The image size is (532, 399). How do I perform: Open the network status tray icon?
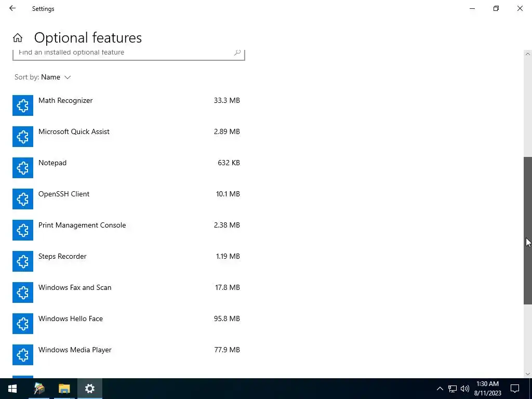tap(453, 389)
